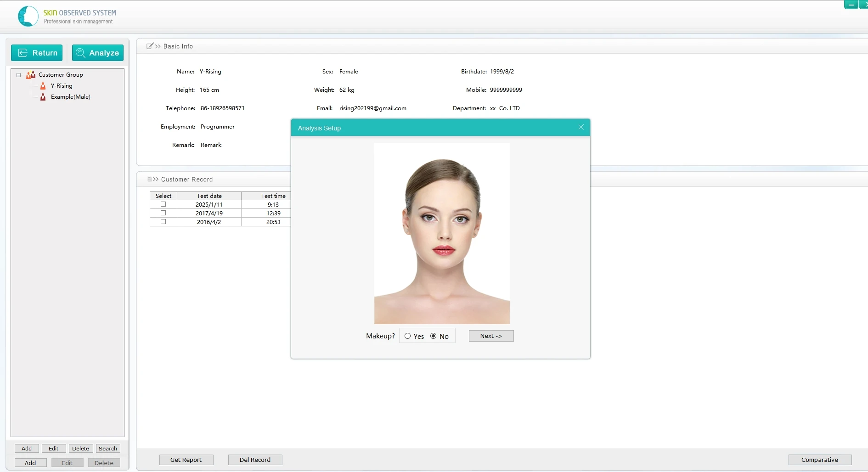Click the edit pencil icon beside Basic Info
Viewport: 868px width, 472px height.
(x=150, y=45)
